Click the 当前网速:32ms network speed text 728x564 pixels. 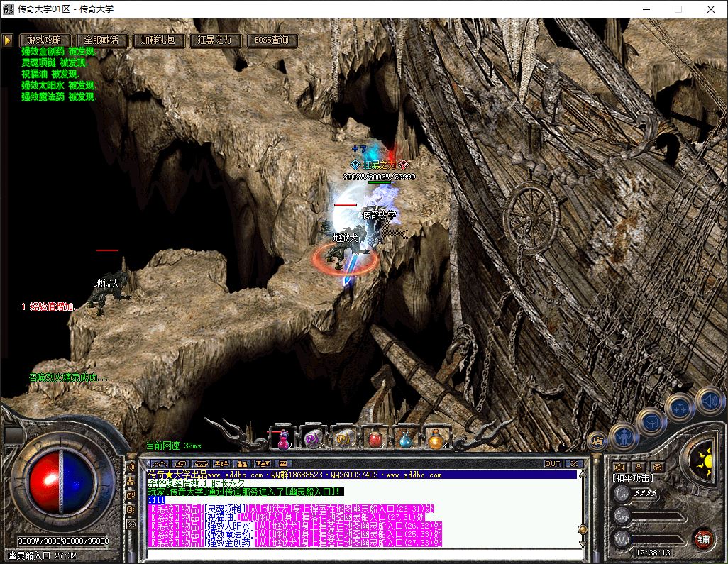point(174,446)
